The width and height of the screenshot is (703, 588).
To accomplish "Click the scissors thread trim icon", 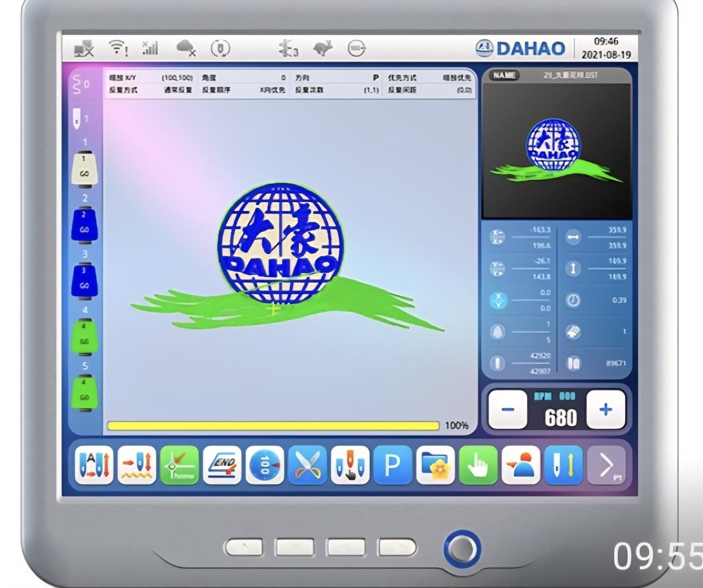I will 307,466.
